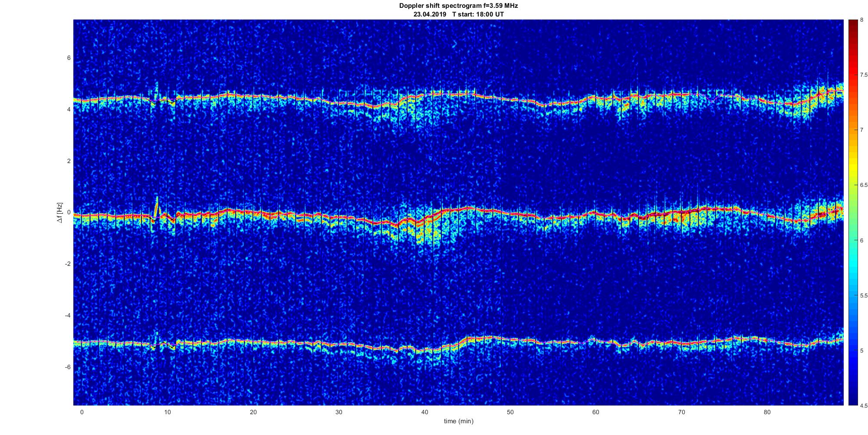Click x-axis tick label '20'

tap(253, 412)
